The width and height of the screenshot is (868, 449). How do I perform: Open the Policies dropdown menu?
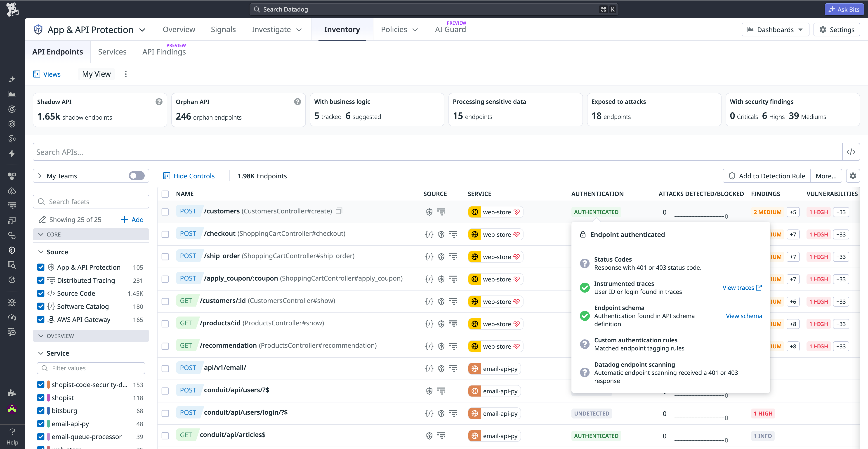pos(399,29)
